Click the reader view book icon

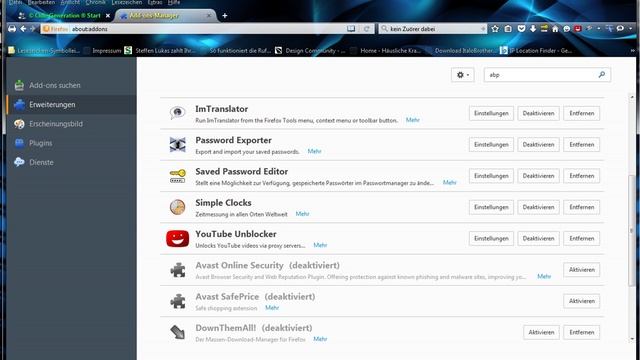pyautogui.click(x=351, y=29)
